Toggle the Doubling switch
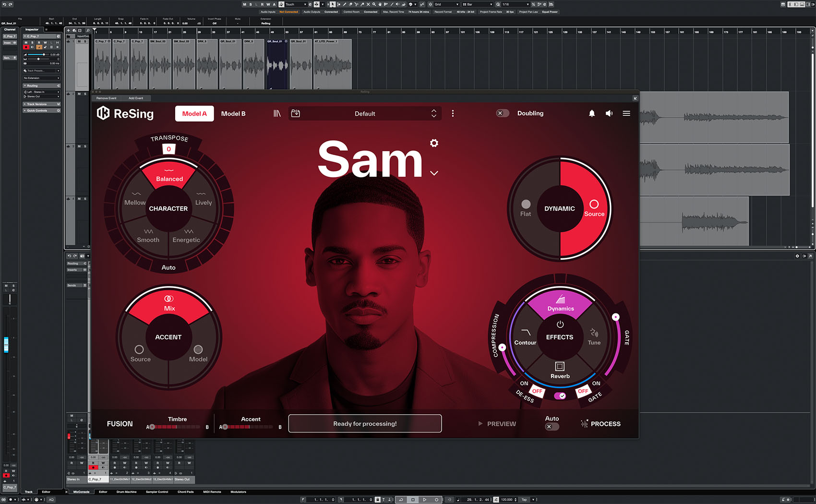816x504 pixels. 502,113
